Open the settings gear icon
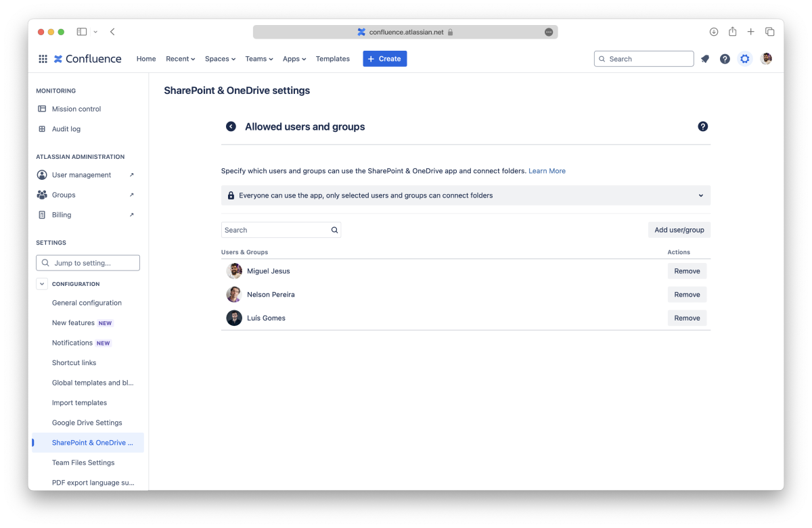 [745, 59]
